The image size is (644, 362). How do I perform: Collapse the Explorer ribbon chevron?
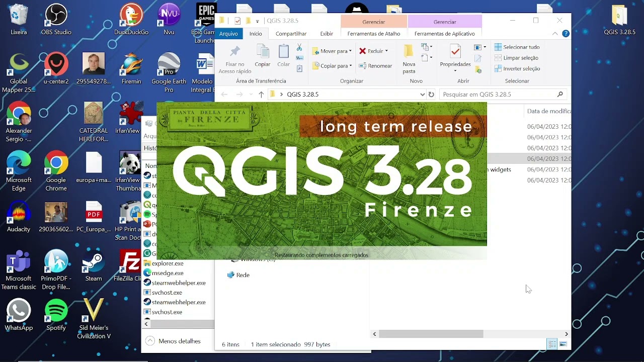(x=555, y=34)
